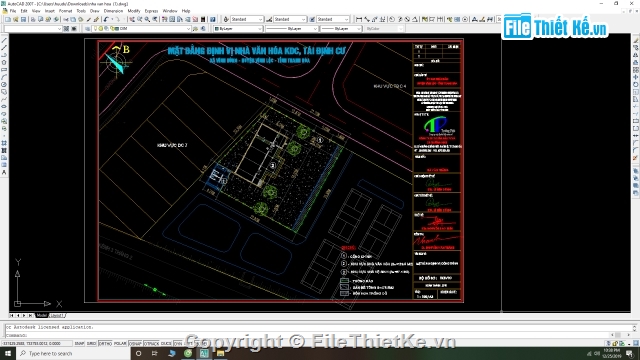Click the Undo arrow icon
The width and height of the screenshot is (640, 360).
(x=106, y=19)
